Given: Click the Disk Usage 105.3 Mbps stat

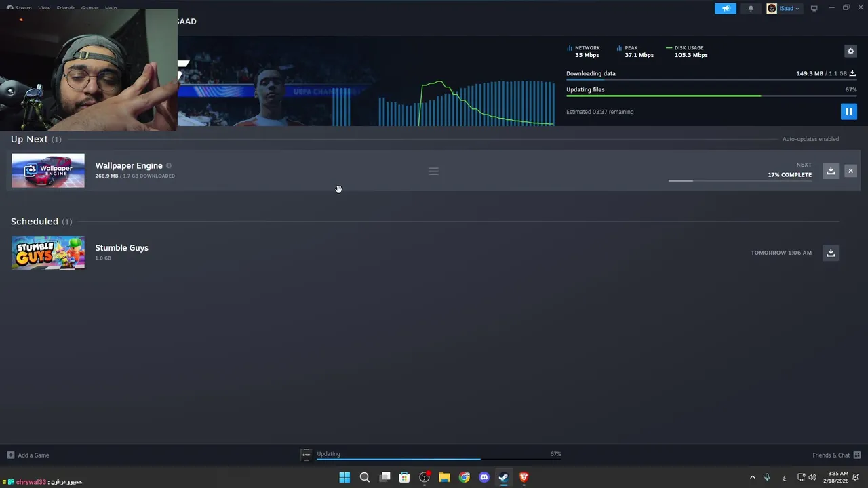Looking at the screenshot, I should coord(687,52).
